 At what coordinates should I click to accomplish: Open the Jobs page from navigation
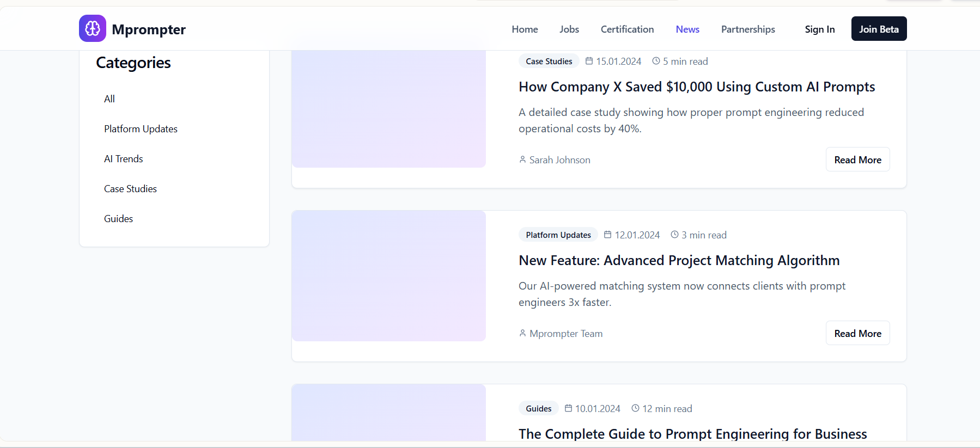click(x=569, y=29)
